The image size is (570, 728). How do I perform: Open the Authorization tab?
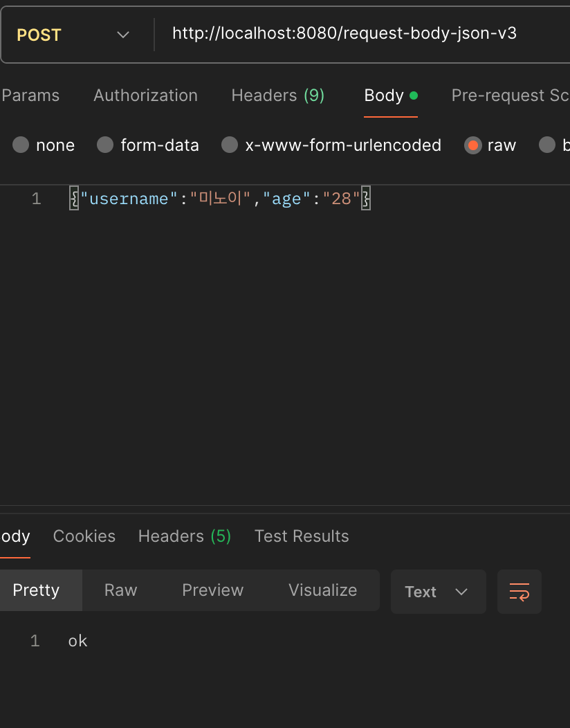click(146, 95)
